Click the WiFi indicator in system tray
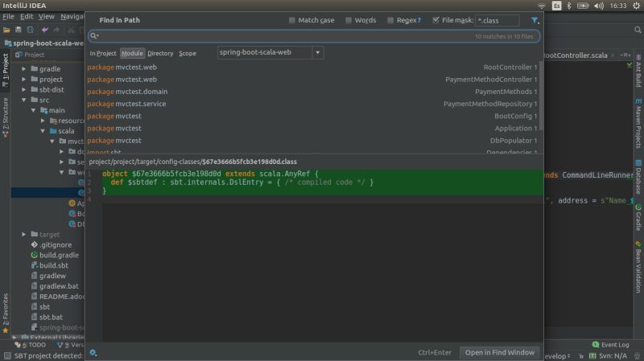The height and width of the screenshot is (361, 644). [541, 6]
